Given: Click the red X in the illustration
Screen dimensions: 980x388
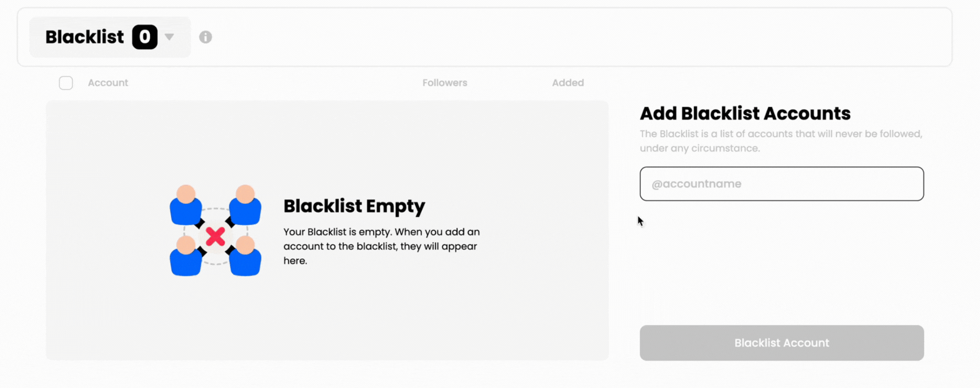Looking at the screenshot, I should click(x=215, y=236).
